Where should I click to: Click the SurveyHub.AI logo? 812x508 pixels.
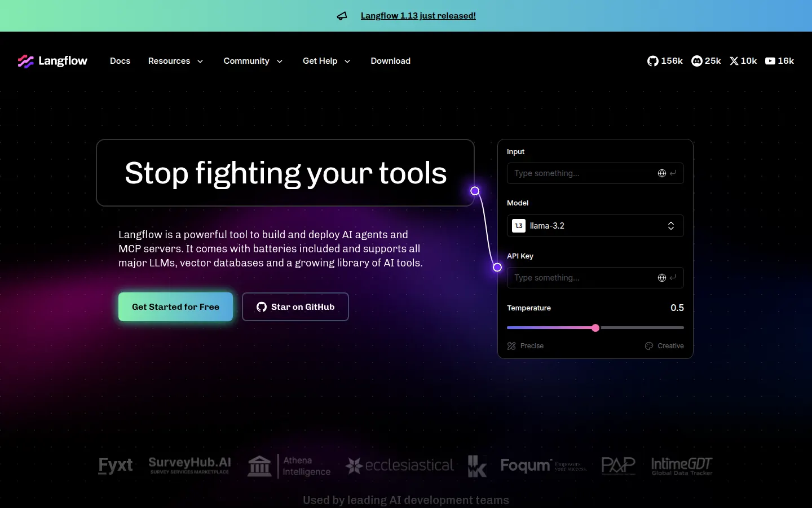click(189, 466)
